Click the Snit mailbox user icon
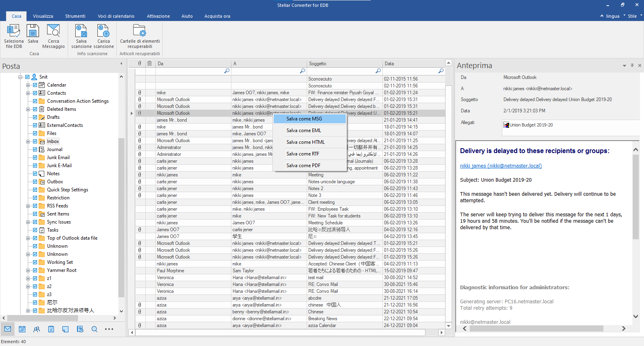 tap(35, 77)
